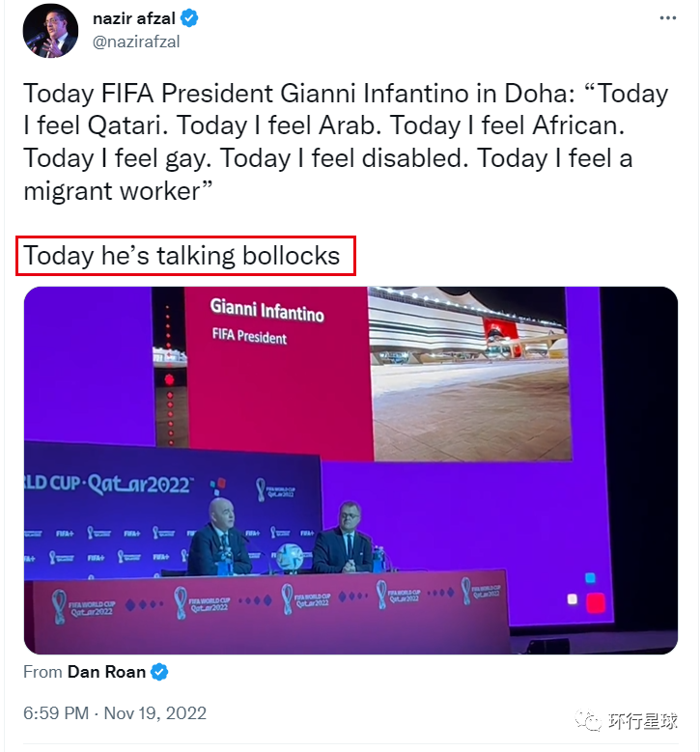Click the blue square in the video
This screenshot has height=752, width=700.
click(x=590, y=578)
